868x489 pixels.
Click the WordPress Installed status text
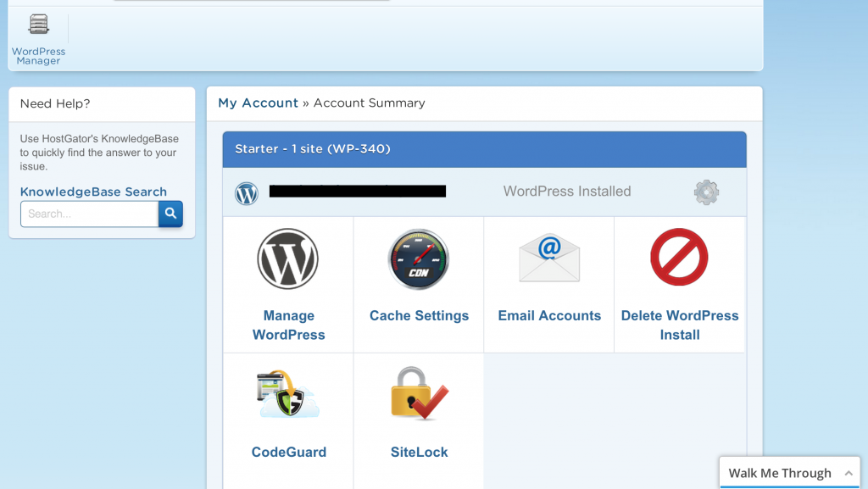click(567, 192)
